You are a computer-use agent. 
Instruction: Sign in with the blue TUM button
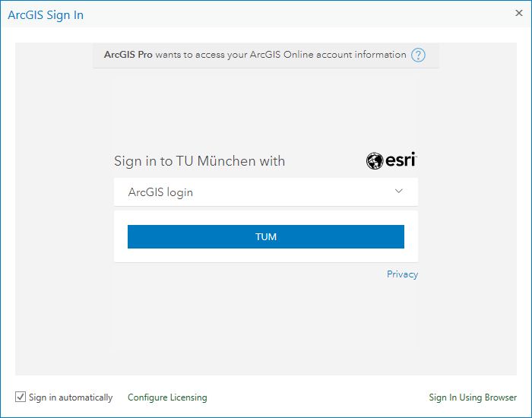[x=266, y=236]
